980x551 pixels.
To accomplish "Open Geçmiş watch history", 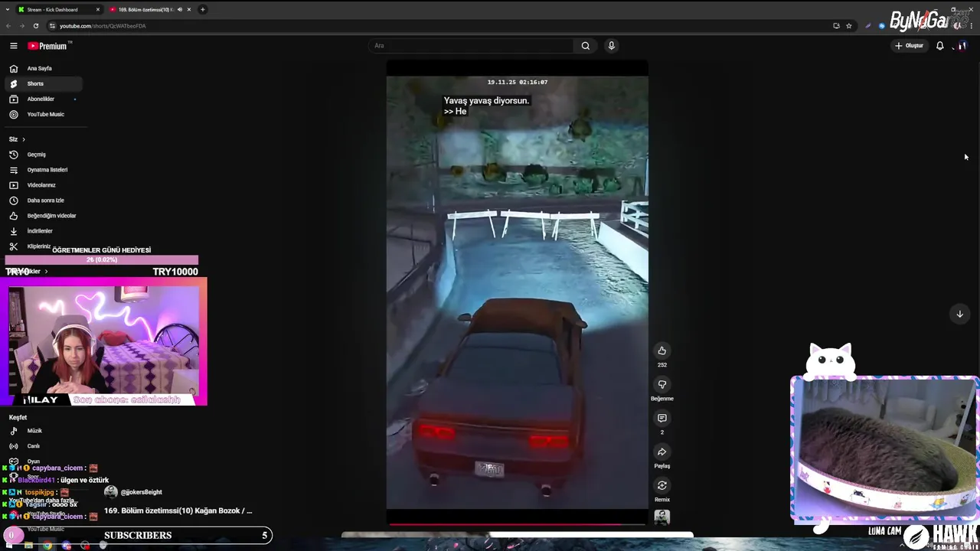I will tap(43, 155).
